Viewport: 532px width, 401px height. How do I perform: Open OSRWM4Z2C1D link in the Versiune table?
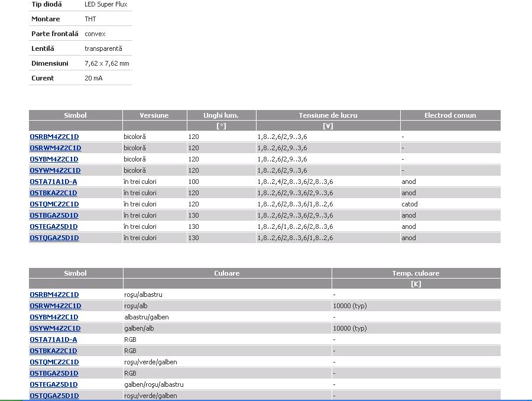[56, 148]
